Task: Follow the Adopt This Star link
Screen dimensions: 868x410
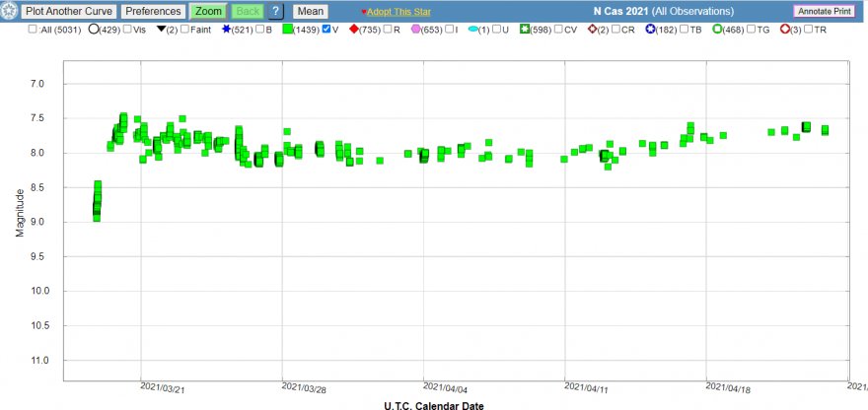Action: point(400,12)
